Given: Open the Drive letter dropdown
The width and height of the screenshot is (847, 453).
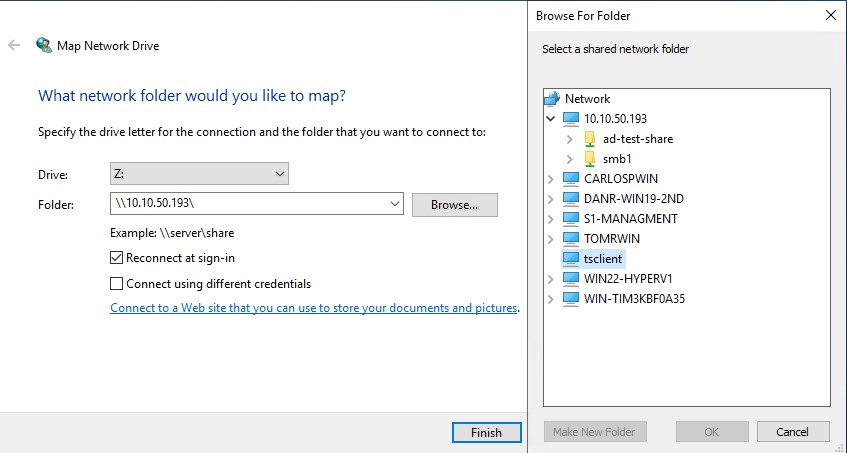Looking at the screenshot, I should tap(199, 174).
